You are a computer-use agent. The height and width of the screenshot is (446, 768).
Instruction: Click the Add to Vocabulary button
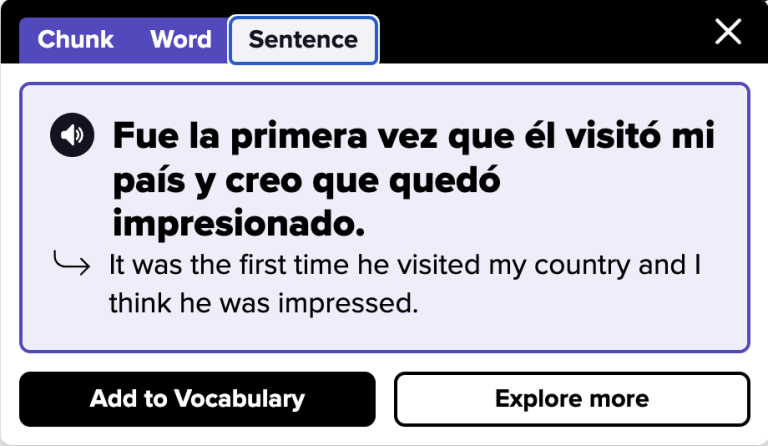coord(197,399)
